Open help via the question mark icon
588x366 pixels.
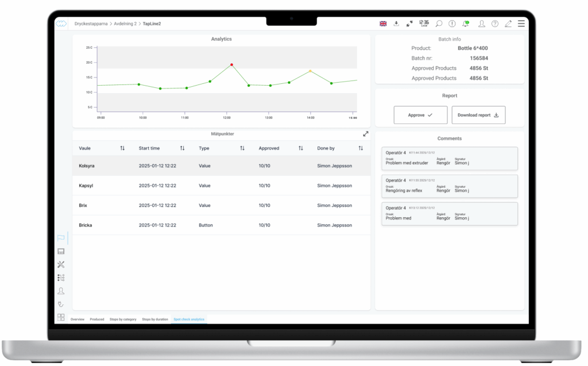[495, 24]
